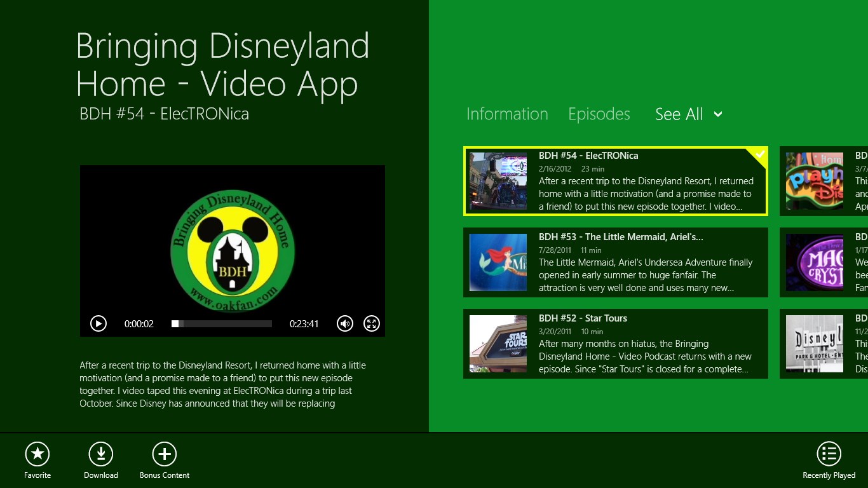The width and height of the screenshot is (868, 488).
Task: Click the 3/20/2011 date on BDH #52
Action: (555, 332)
